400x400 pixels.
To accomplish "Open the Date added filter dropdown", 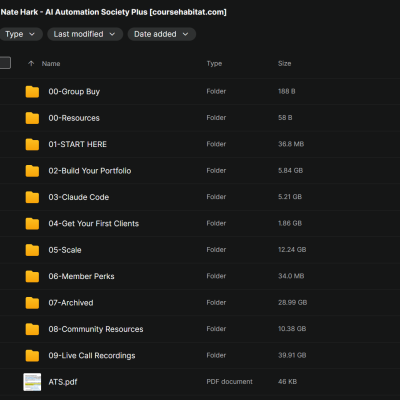I will 162,34.
